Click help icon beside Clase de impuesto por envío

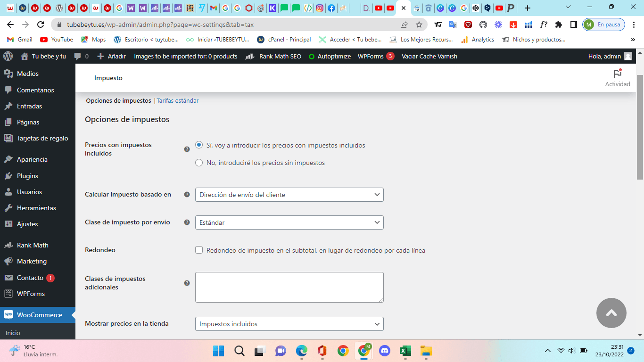pyautogui.click(x=187, y=222)
